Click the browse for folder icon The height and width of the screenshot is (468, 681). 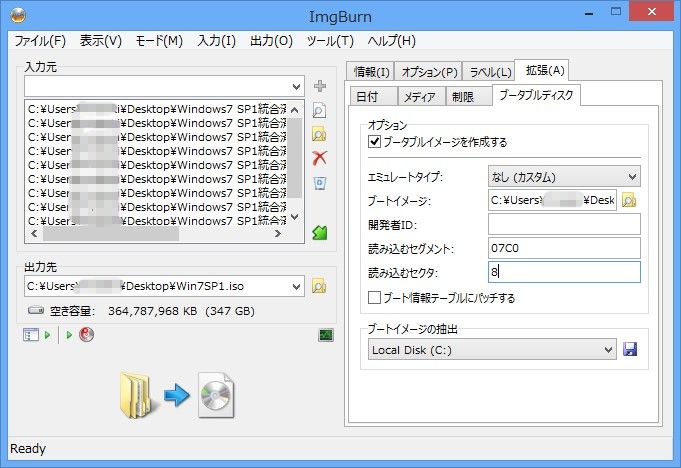(x=319, y=135)
